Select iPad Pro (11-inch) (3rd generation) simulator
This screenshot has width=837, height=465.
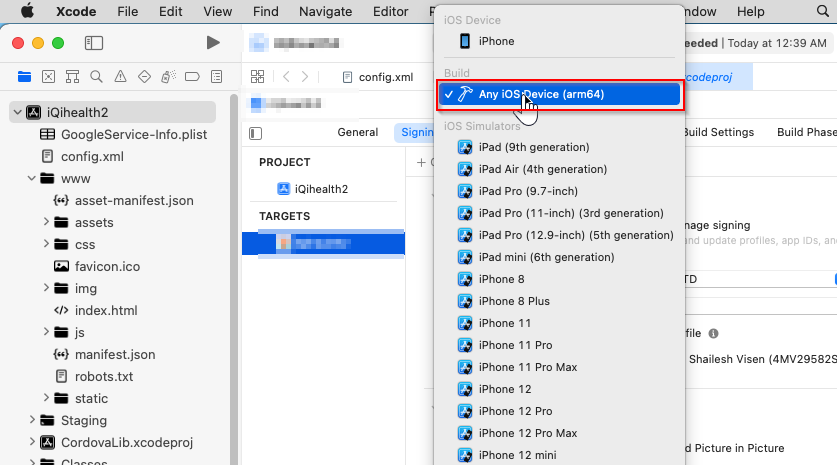click(559, 214)
